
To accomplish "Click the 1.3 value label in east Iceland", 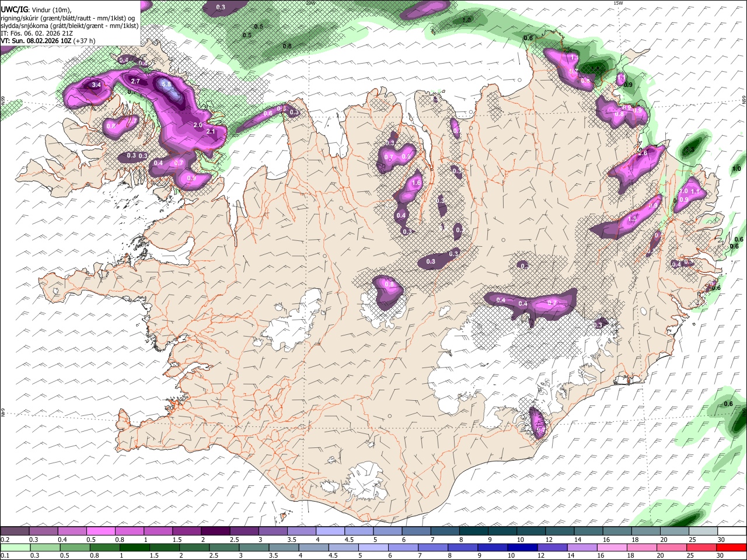I will click(633, 219).
